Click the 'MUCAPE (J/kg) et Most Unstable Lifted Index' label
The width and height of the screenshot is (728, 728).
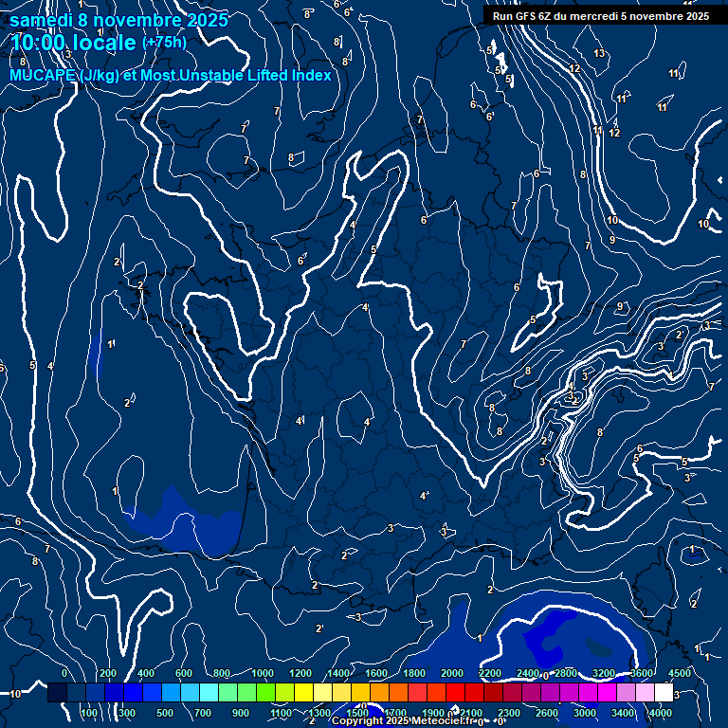(x=171, y=75)
